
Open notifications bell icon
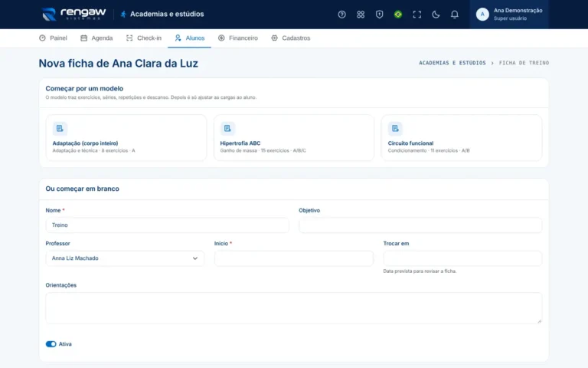point(454,15)
